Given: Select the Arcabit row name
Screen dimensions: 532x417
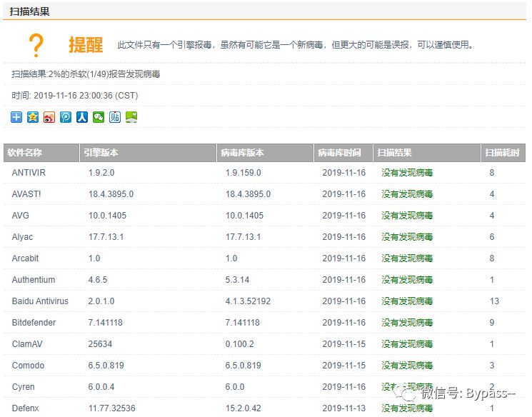Looking at the screenshot, I should tap(25, 258).
